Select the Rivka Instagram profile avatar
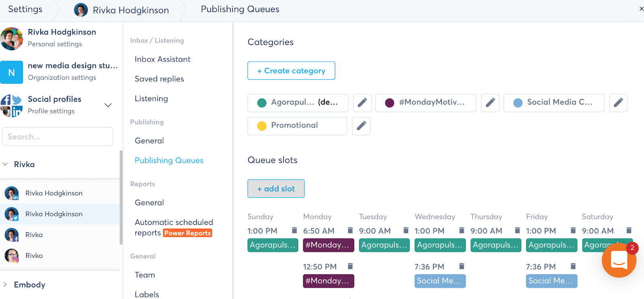Viewport: 644px width, 299px height. coord(12,256)
